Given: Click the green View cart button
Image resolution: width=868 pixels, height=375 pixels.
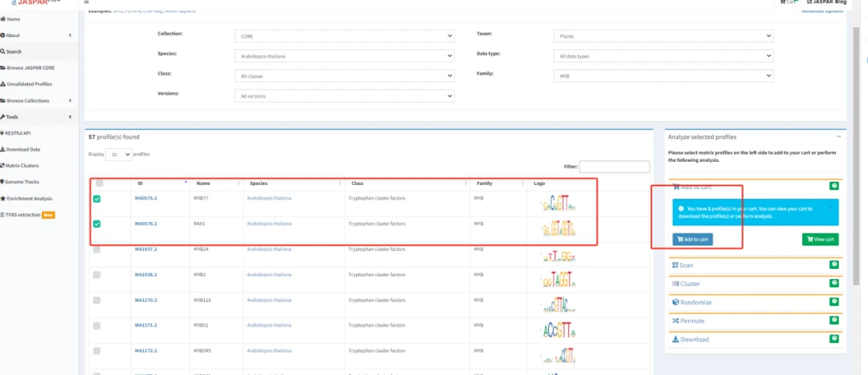Looking at the screenshot, I should [820, 239].
